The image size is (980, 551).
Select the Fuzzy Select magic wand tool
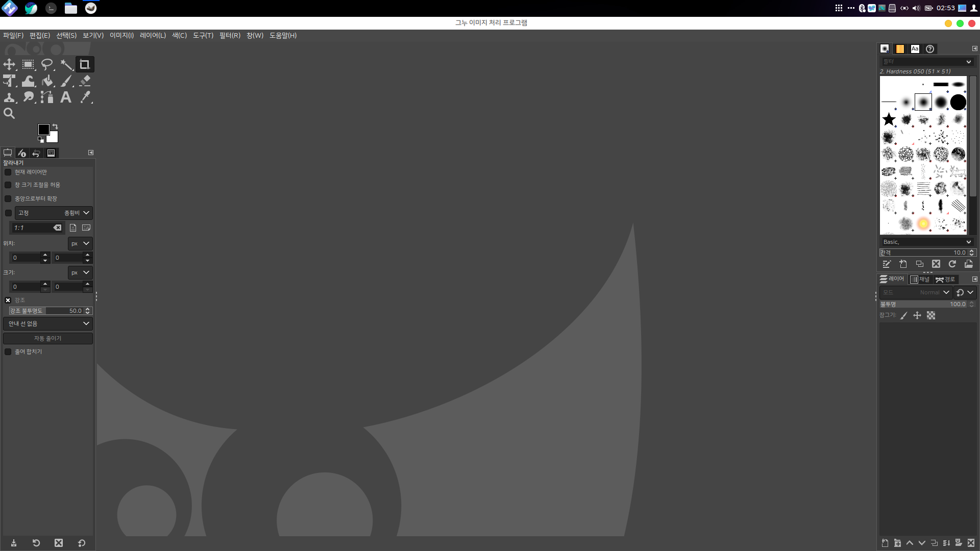66,65
